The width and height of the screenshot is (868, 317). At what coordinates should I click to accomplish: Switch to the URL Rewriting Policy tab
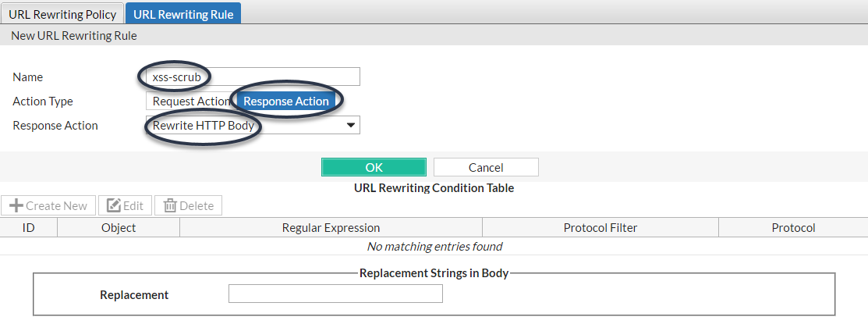(x=62, y=13)
